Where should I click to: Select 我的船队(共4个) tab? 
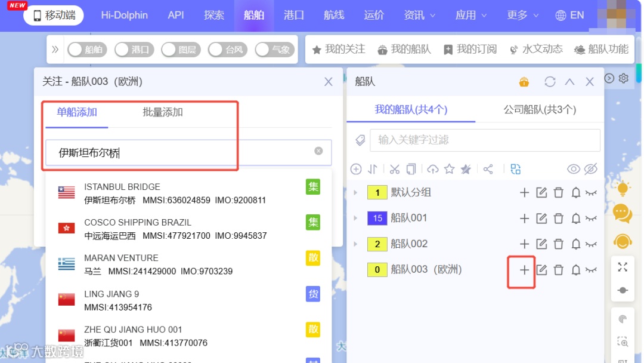click(x=411, y=109)
